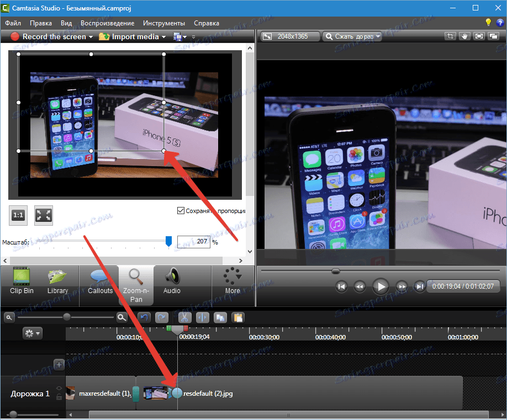Zoom out the timeline magnifier

(9, 317)
